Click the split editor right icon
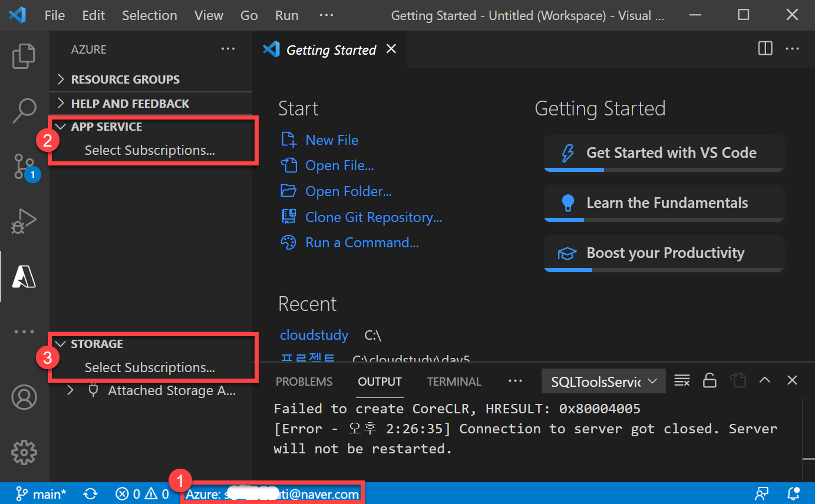Image resolution: width=815 pixels, height=504 pixels. 765,49
